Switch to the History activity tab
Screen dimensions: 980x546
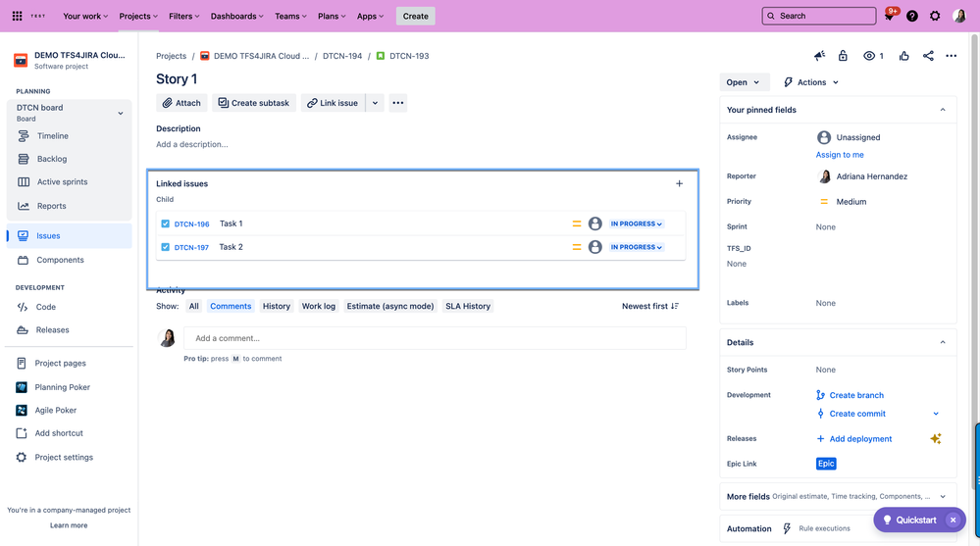277,306
